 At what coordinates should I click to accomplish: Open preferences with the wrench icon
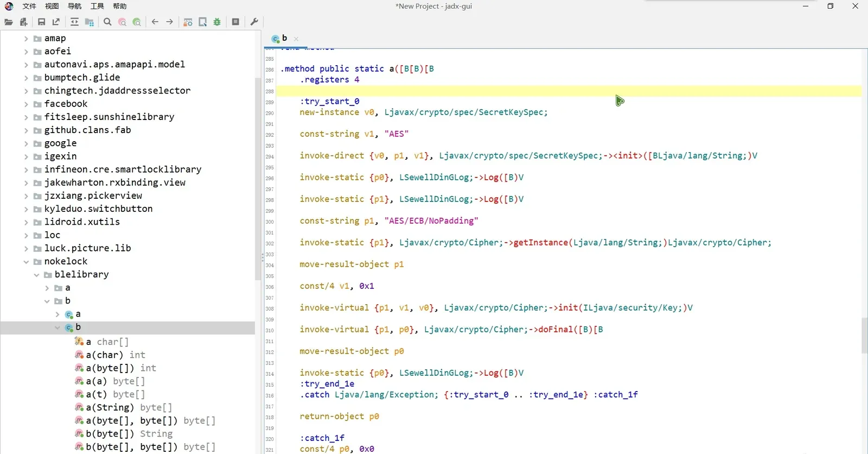tap(254, 22)
